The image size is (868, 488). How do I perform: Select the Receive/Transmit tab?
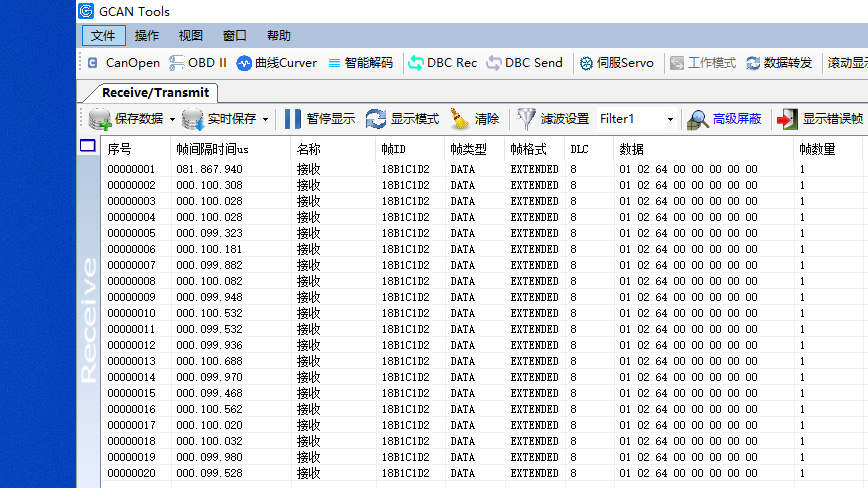(156, 92)
